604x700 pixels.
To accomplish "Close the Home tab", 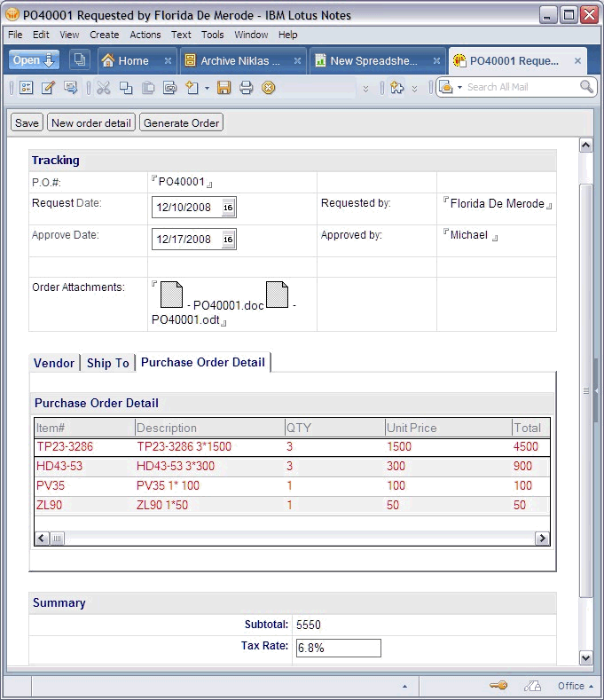I will [168, 60].
